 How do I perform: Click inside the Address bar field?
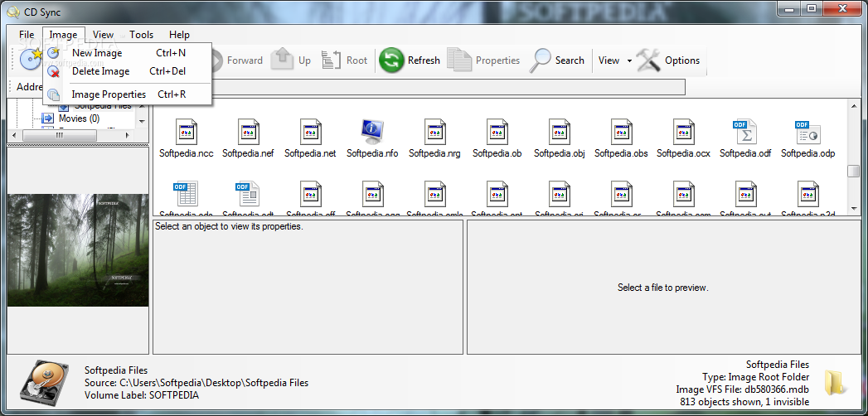(449, 87)
